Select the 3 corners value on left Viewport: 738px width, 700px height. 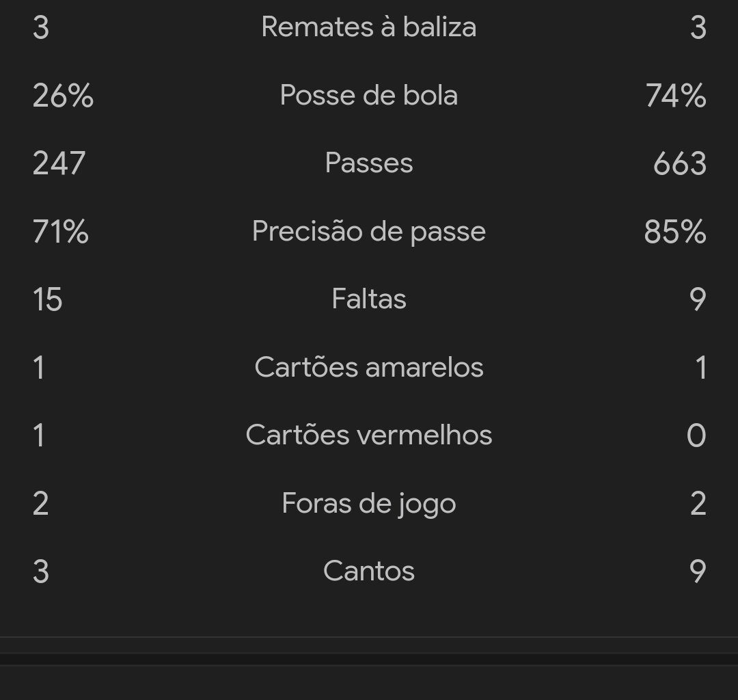tap(40, 571)
